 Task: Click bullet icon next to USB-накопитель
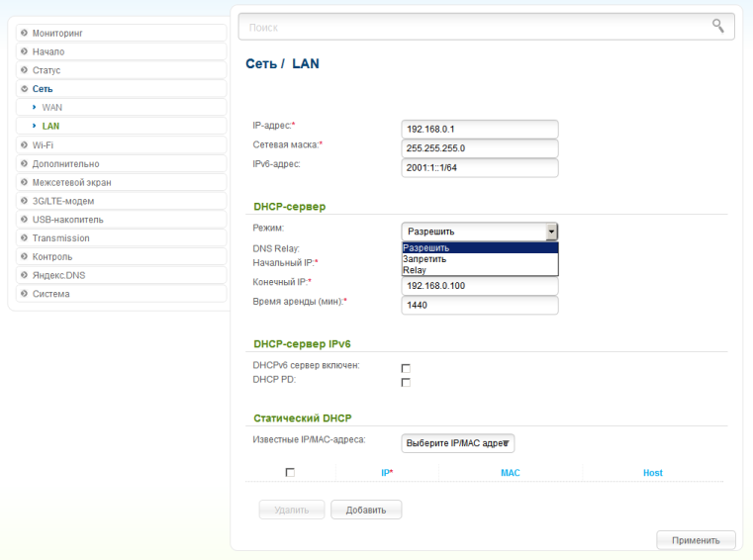pyautogui.click(x=24, y=220)
